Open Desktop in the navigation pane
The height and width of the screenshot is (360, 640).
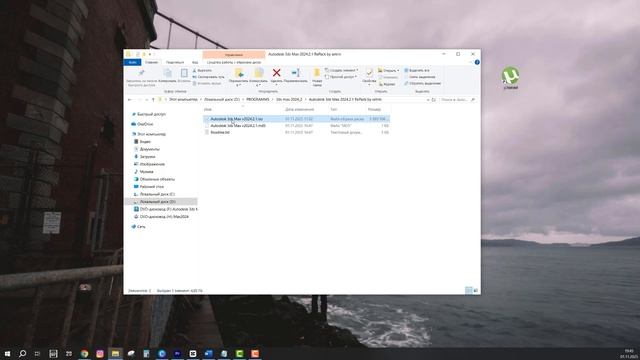151,187
